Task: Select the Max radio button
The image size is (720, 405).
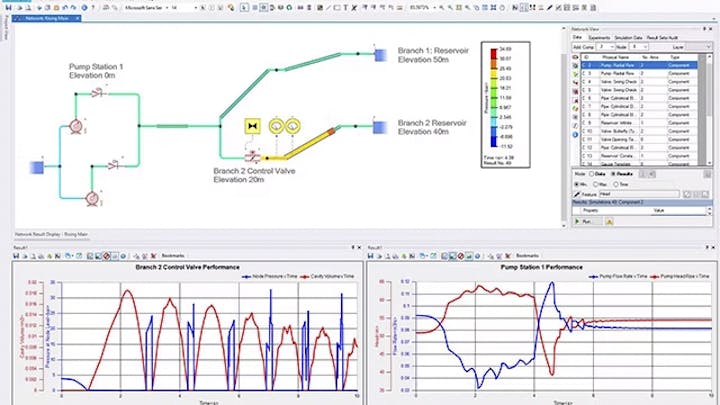Action: [596, 184]
